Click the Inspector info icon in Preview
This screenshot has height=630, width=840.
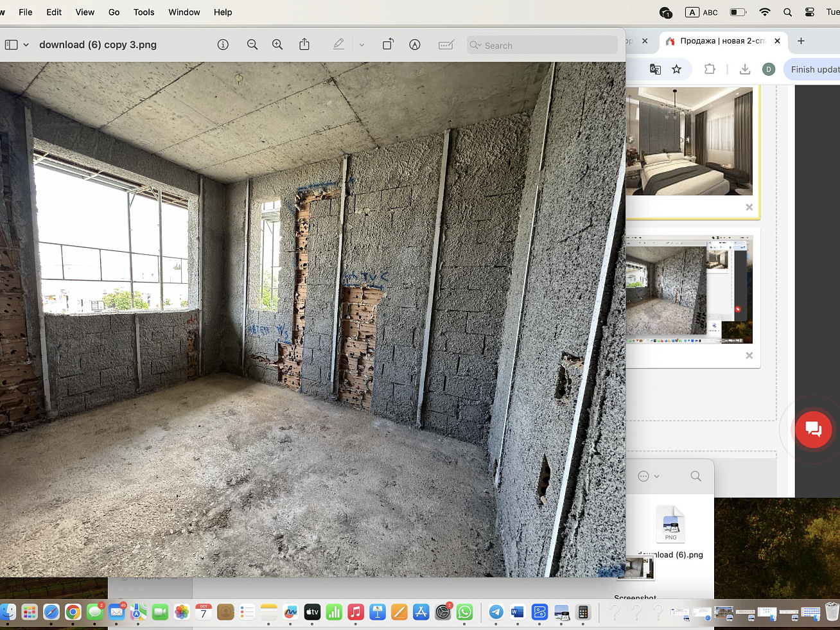(x=223, y=44)
